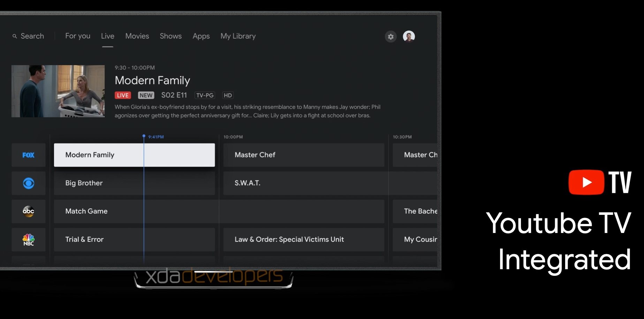Click the Modern Family preview thumbnail
This screenshot has width=644, height=319.
pyautogui.click(x=58, y=91)
